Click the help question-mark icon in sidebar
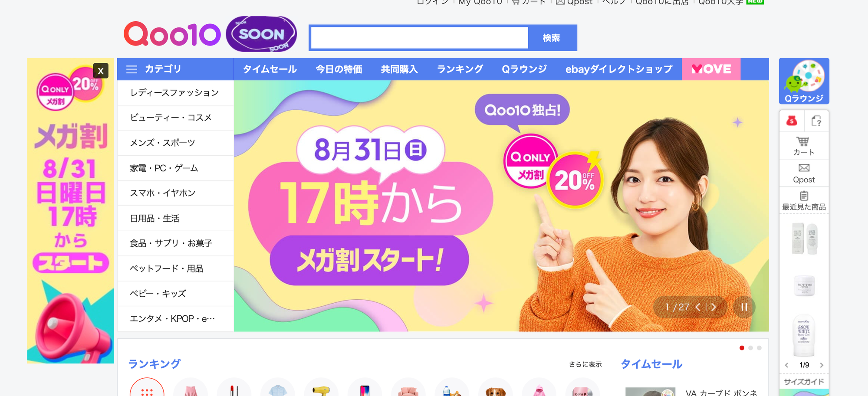This screenshot has height=396, width=868. pos(816,121)
